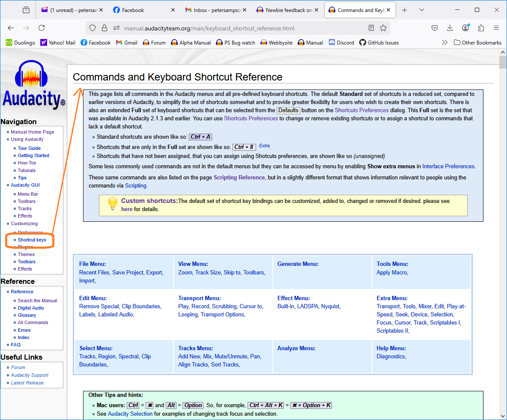This screenshot has width=507, height=420.
Task: Show more bookmarks via double chevron
Action: coord(444,43)
